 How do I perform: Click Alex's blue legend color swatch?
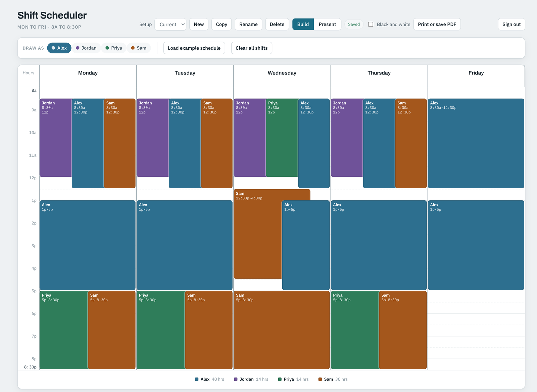pyautogui.click(x=197, y=379)
